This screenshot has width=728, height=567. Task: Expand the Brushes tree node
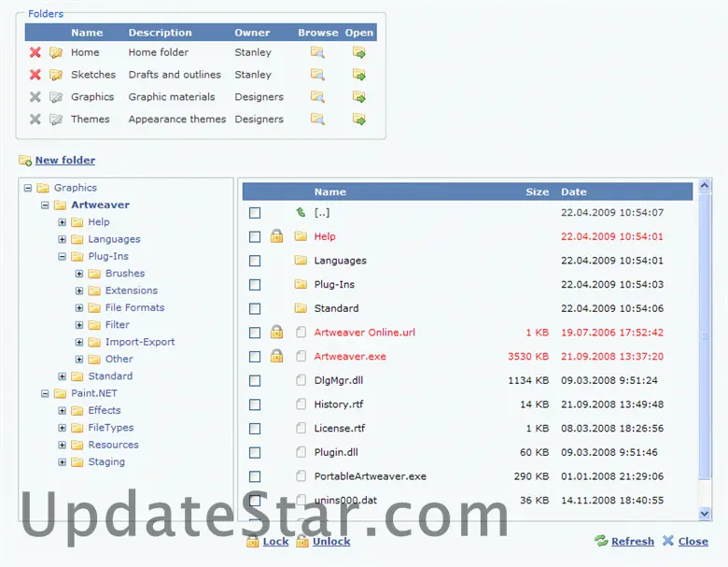[79, 274]
